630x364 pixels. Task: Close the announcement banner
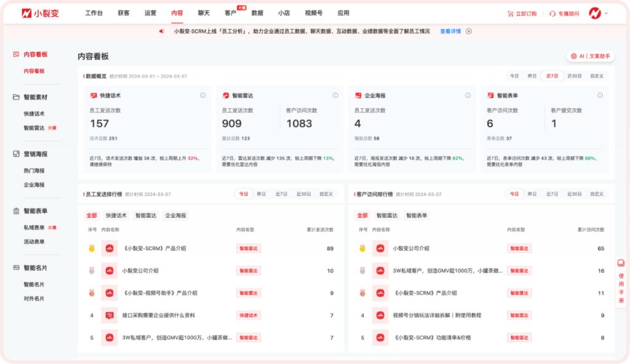tap(468, 31)
